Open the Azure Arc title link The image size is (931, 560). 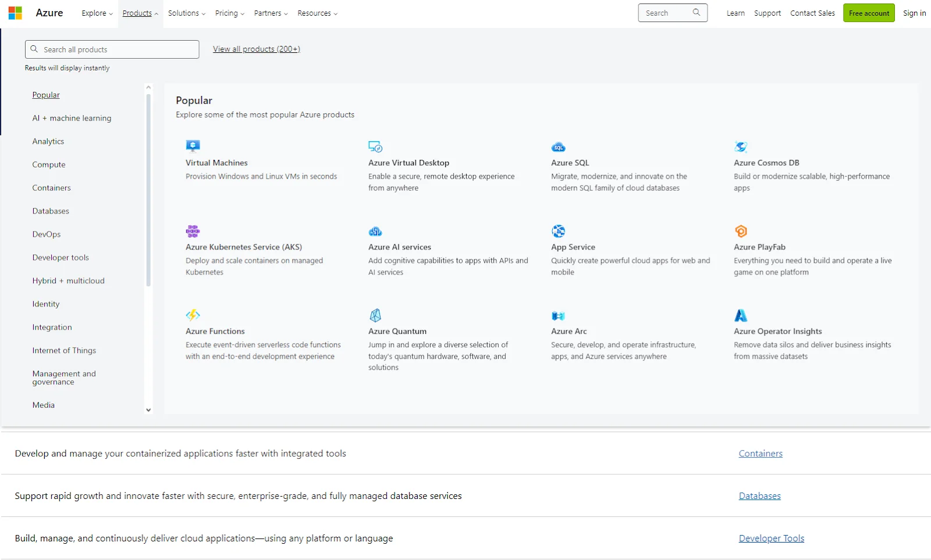[x=569, y=331]
